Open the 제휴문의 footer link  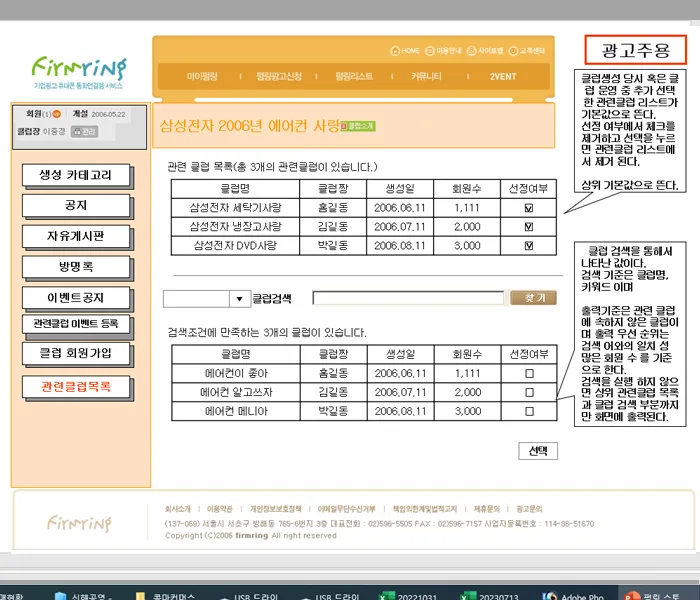(x=487, y=509)
